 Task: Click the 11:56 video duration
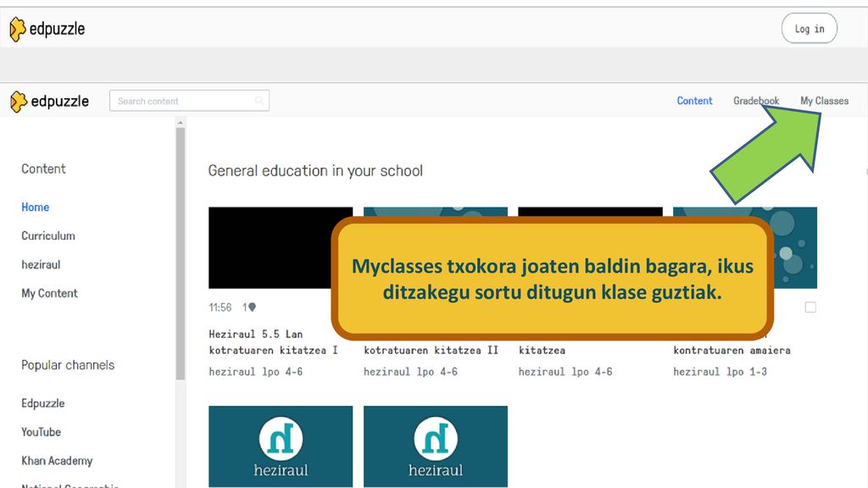pos(220,307)
